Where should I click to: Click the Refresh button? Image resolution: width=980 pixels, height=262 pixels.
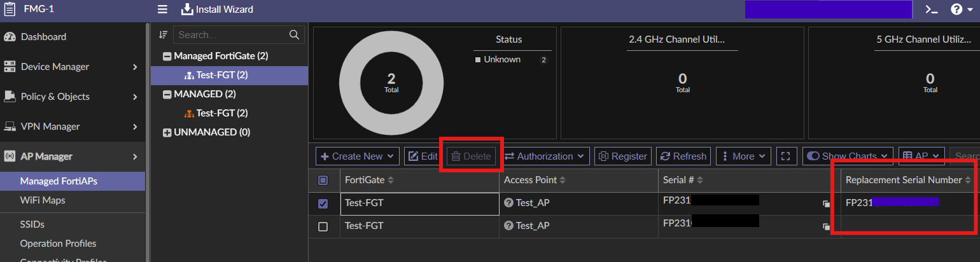(682, 156)
